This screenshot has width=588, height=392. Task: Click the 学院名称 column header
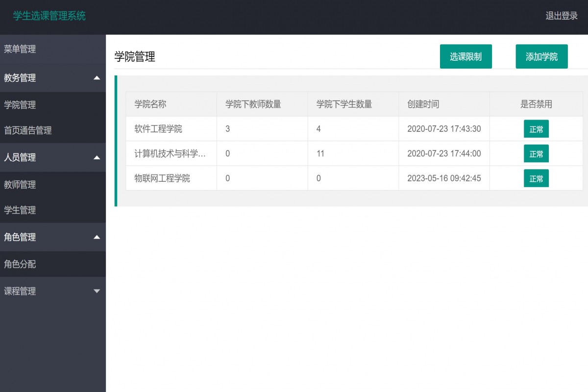149,104
